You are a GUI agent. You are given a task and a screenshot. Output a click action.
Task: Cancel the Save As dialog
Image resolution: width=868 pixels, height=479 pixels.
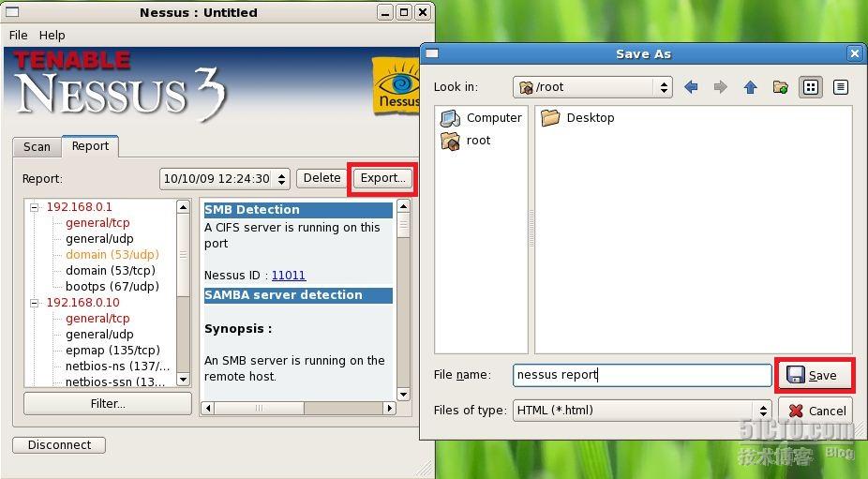(816, 411)
